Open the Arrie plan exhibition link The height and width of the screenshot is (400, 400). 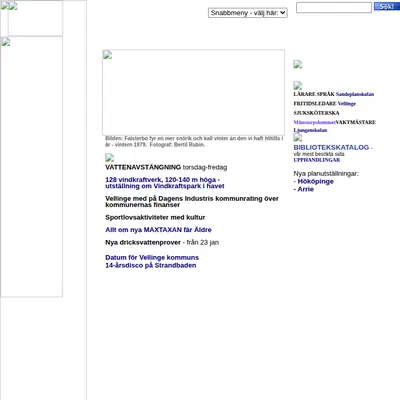(305, 189)
